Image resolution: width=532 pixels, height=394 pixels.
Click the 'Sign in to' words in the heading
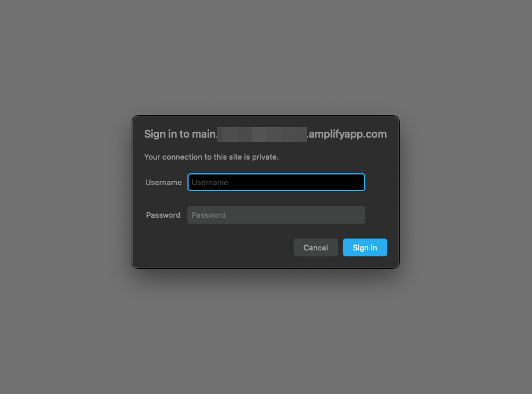pos(167,134)
